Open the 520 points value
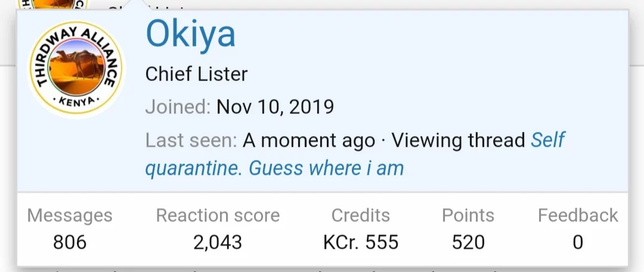The height and width of the screenshot is (272, 644). pyautogui.click(x=468, y=242)
